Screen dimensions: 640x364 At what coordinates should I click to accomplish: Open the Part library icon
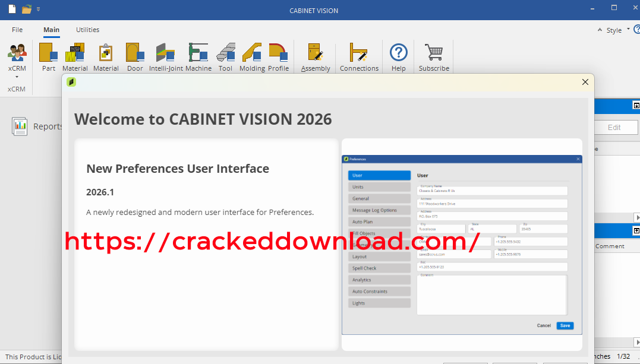[x=48, y=52]
